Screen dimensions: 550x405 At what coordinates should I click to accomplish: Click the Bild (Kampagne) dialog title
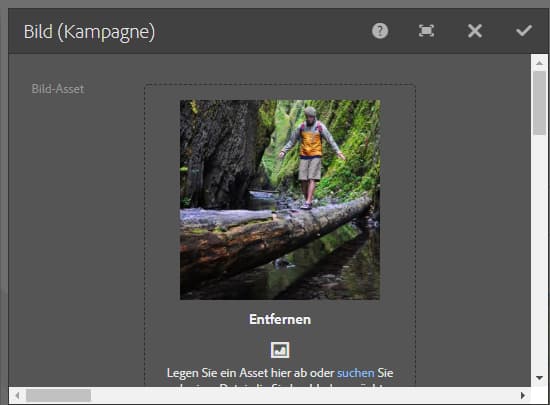[89, 32]
